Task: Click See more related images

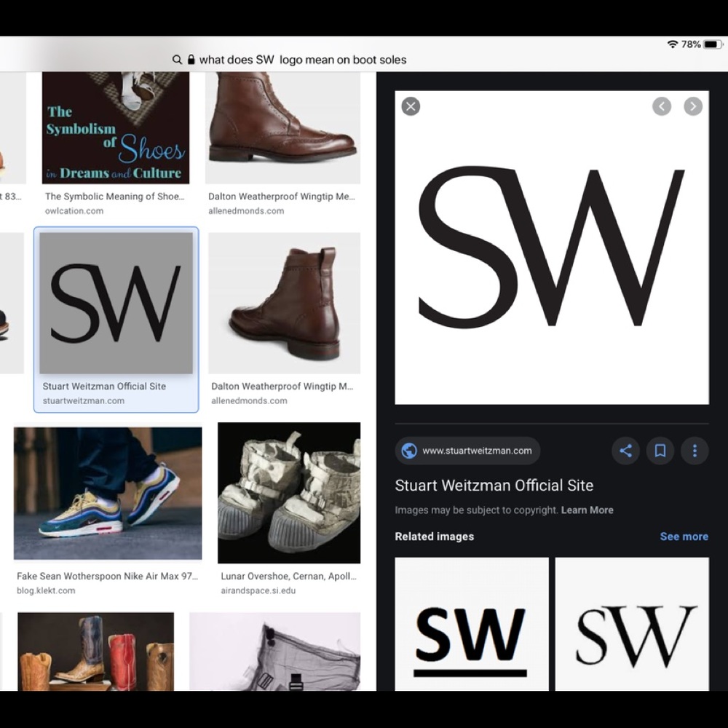Action: click(x=684, y=537)
